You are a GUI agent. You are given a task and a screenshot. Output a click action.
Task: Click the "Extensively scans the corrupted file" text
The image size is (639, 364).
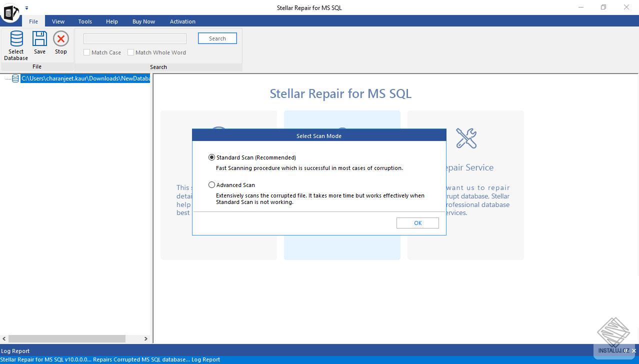click(320, 198)
